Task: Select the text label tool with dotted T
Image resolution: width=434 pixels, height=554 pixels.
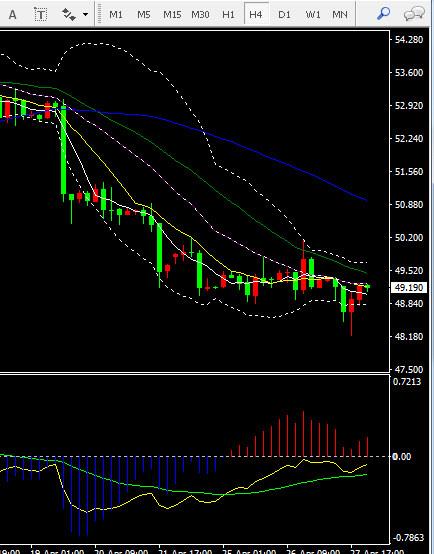Action: pyautogui.click(x=41, y=14)
